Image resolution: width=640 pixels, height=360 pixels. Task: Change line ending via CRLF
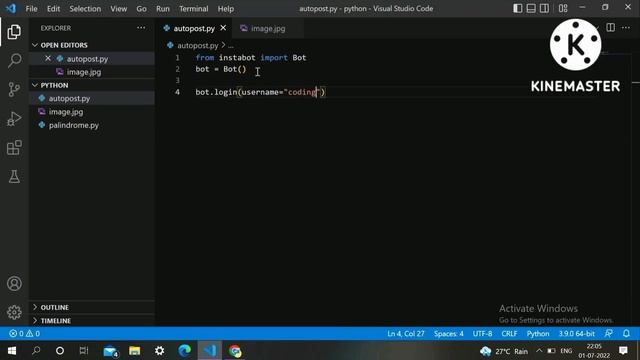[509, 333]
